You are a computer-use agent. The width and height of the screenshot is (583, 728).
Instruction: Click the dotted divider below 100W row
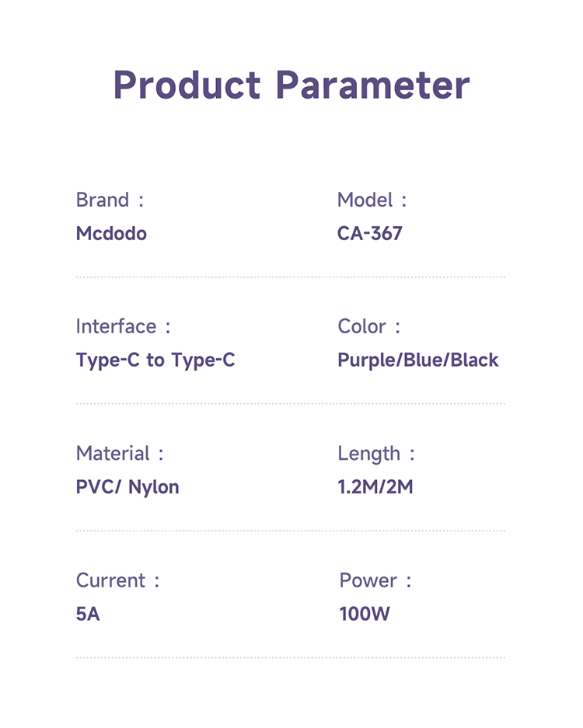pyautogui.click(x=291, y=658)
